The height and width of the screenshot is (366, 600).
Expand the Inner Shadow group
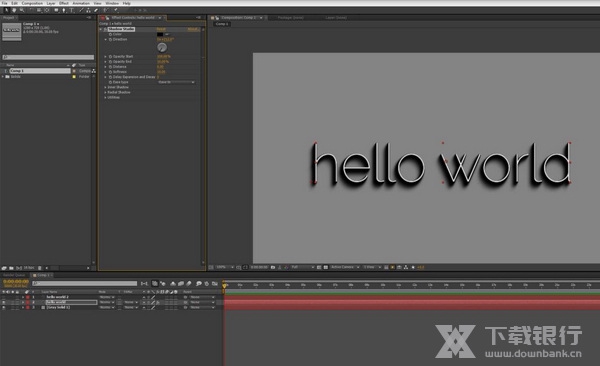(x=105, y=87)
